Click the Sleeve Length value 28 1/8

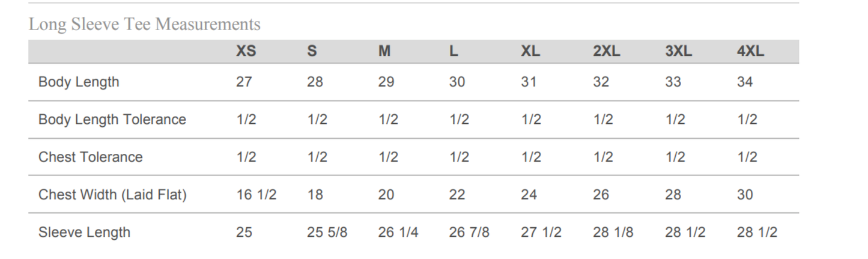tap(613, 233)
